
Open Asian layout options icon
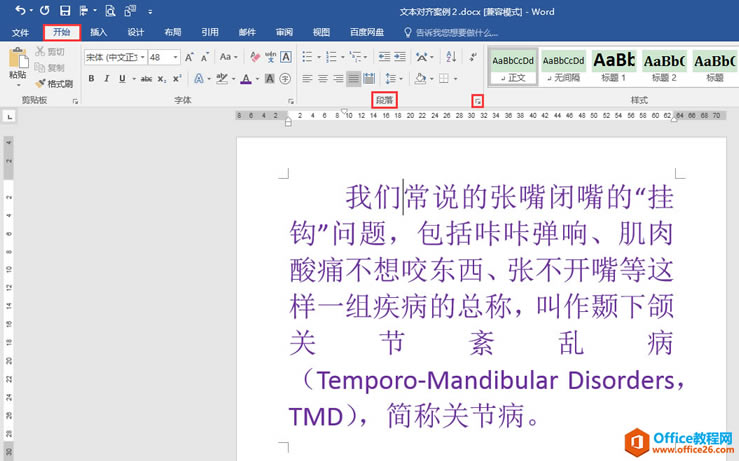coord(422,57)
